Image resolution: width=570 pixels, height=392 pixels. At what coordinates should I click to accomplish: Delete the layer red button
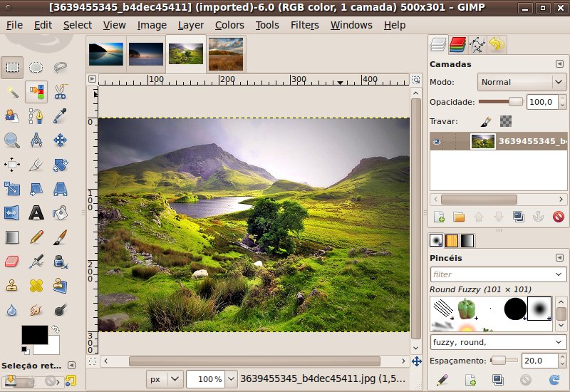(558, 217)
